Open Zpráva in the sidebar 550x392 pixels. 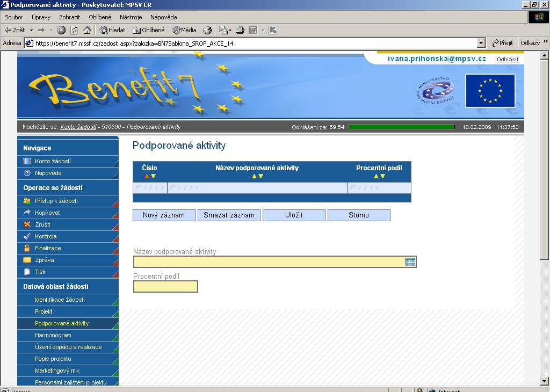[68, 260]
